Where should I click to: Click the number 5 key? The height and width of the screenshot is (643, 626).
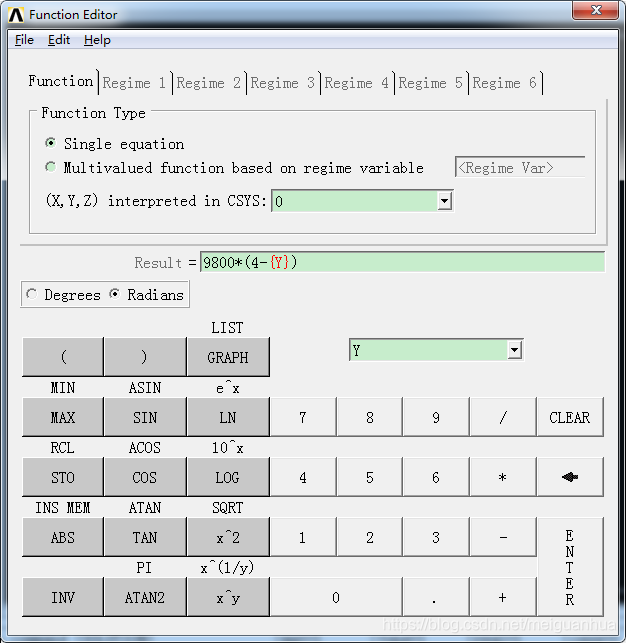tap(369, 477)
